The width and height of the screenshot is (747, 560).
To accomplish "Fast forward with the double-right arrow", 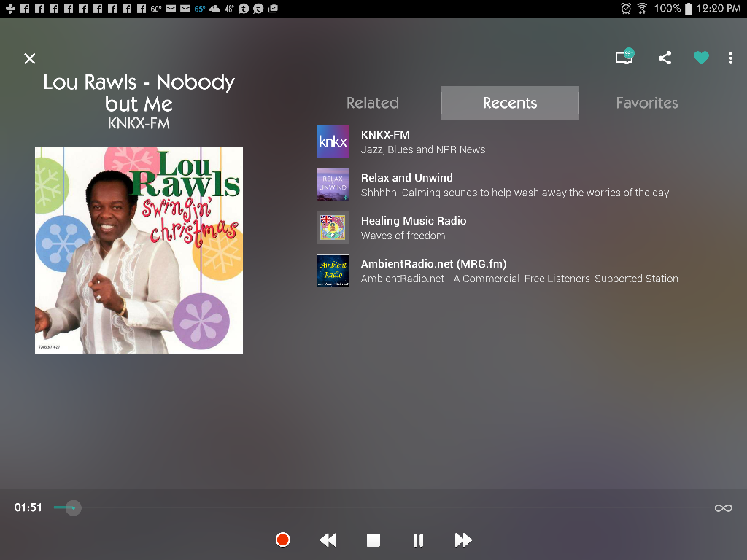I will pos(463,540).
